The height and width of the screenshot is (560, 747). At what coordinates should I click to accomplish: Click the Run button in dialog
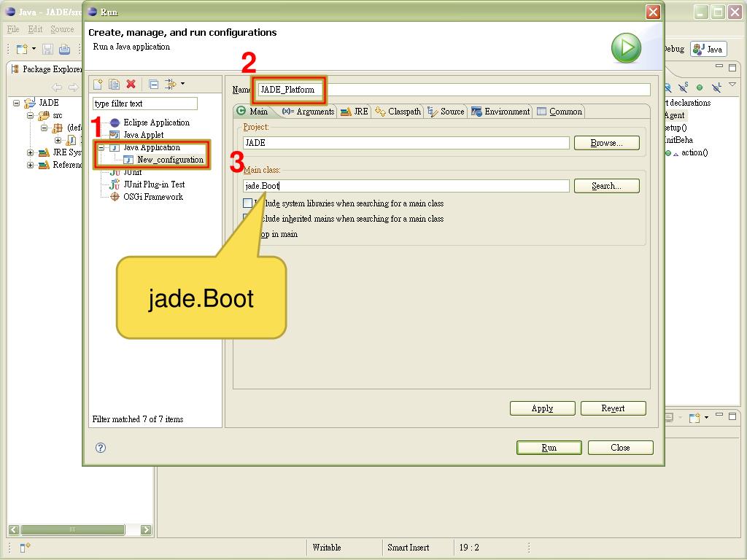coord(549,448)
